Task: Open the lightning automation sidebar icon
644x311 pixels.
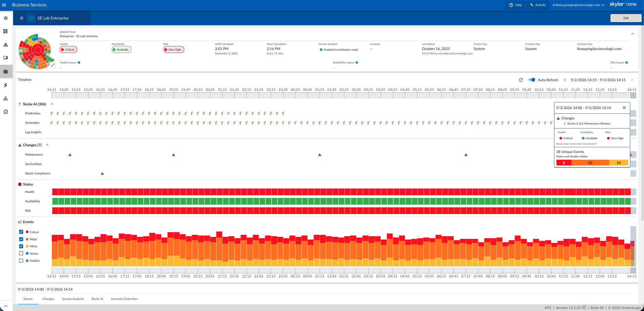Action: pos(6,85)
